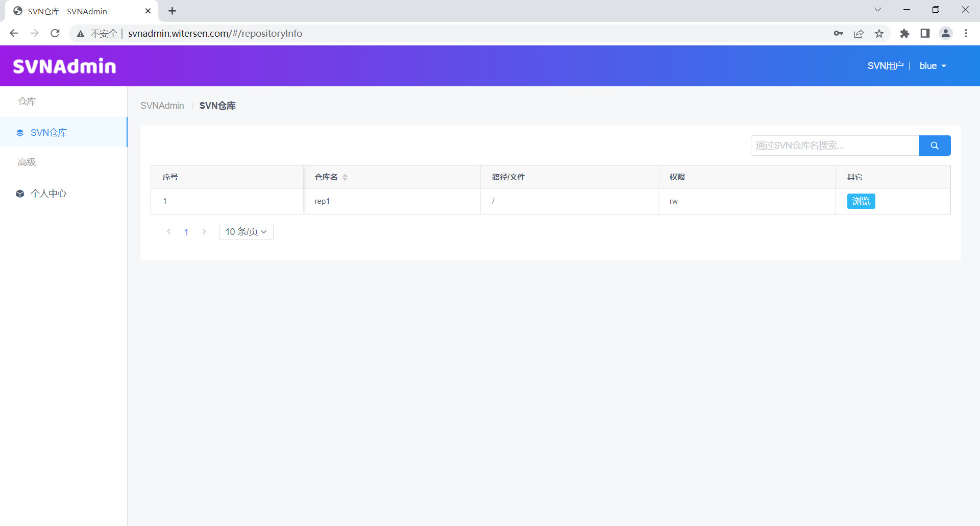This screenshot has height=526, width=980.
Task: Expand the blue user dropdown menu
Action: pos(933,66)
